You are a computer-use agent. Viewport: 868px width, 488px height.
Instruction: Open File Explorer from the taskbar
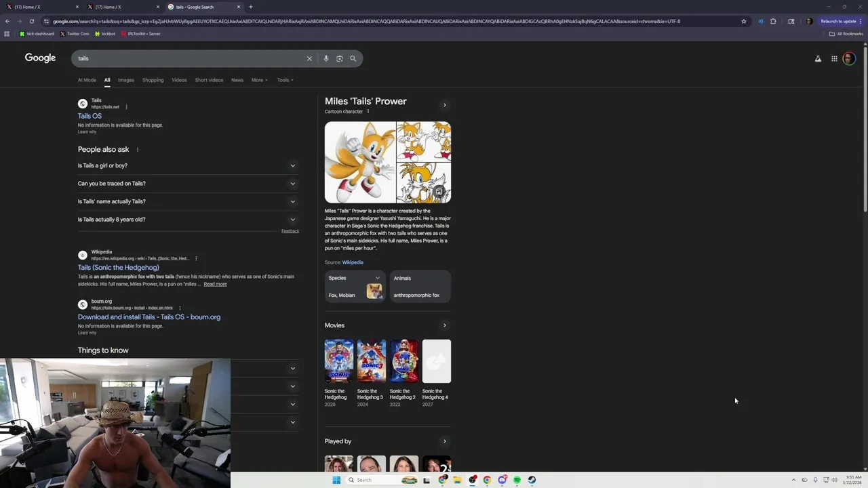pyautogui.click(x=458, y=480)
